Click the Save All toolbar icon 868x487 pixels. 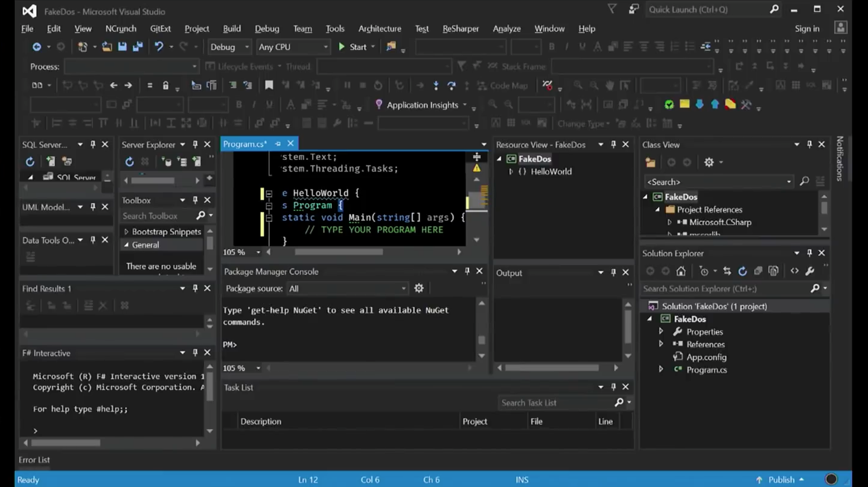pos(138,46)
